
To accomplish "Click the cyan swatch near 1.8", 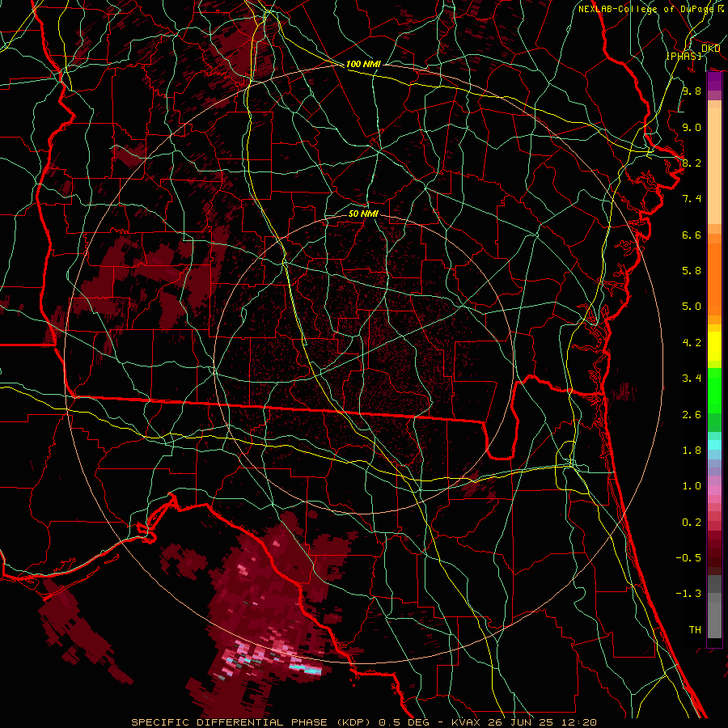I will tap(714, 445).
